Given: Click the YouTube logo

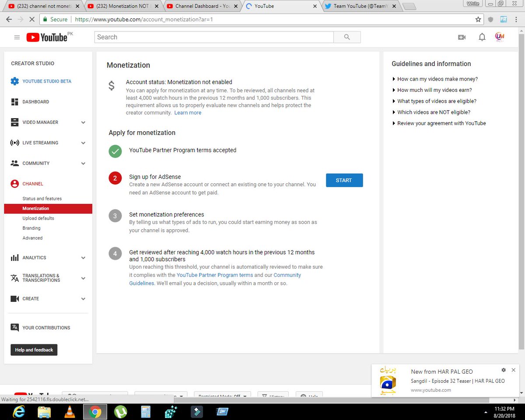Looking at the screenshot, I should tap(47, 37).
